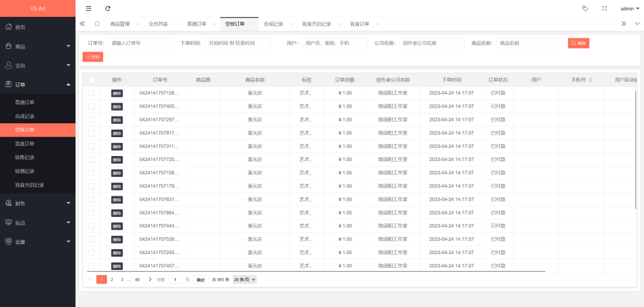Click the 商品 basket icon in the sidebar
The height and width of the screenshot is (307, 644).
click(8, 46)
